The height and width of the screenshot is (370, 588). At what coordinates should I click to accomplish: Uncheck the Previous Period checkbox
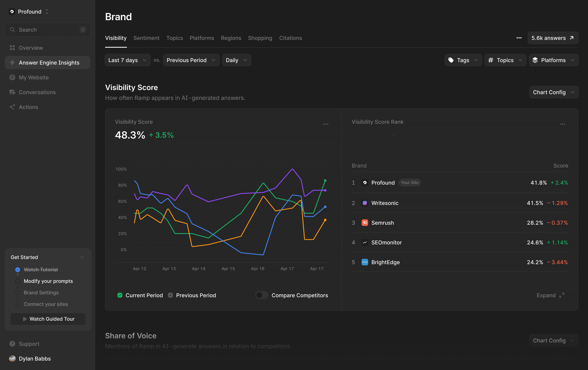pyautogui.click(x=170, y=295)
